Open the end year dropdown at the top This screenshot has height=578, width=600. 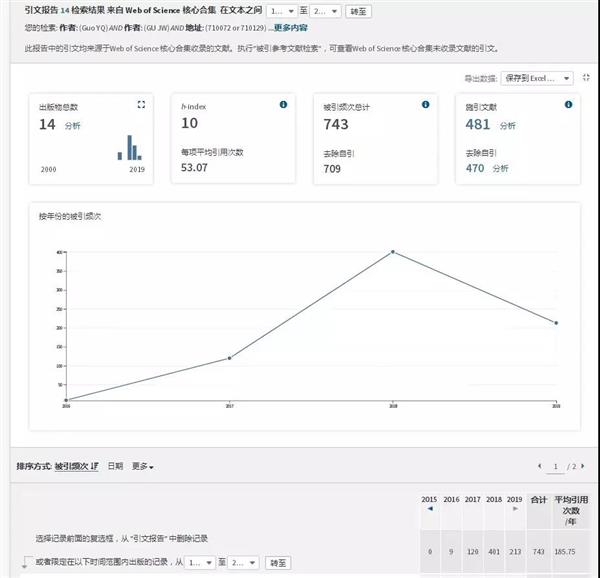pos(325,11)
